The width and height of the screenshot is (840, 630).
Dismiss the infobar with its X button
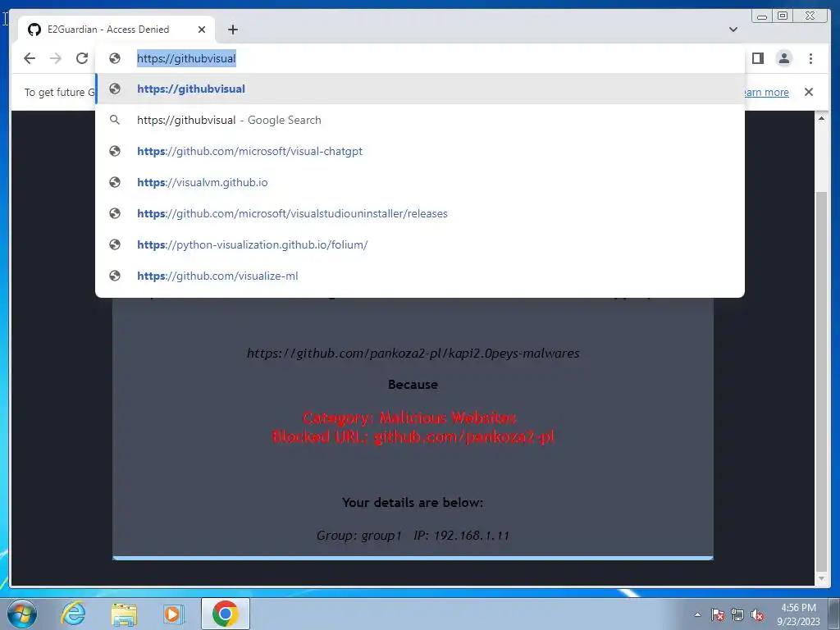[808, 92]
